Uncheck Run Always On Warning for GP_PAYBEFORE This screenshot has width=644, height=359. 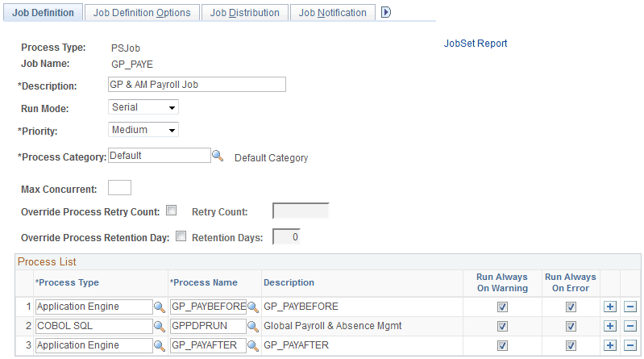[x=502, y=307]
